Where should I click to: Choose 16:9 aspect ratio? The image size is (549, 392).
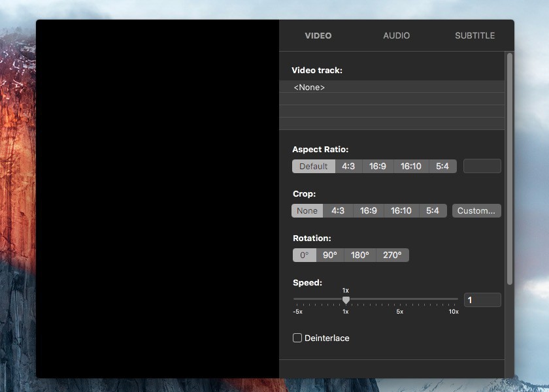coord(377,166)
